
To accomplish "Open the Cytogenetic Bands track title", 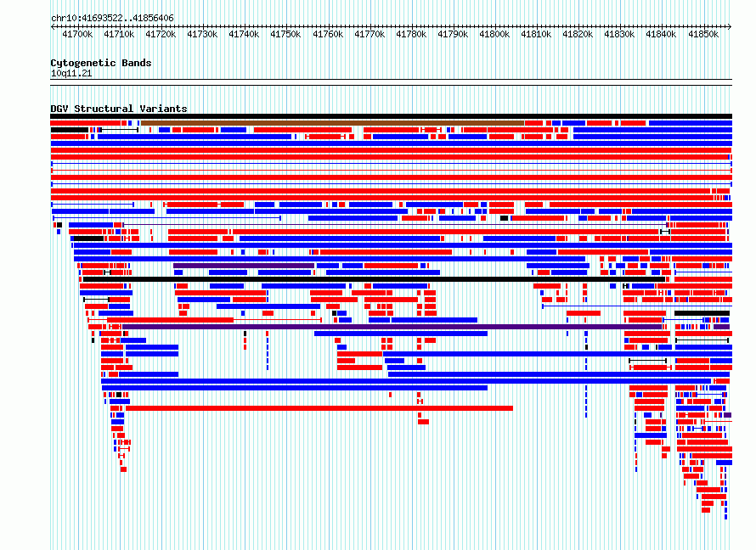I will [101, 63].
